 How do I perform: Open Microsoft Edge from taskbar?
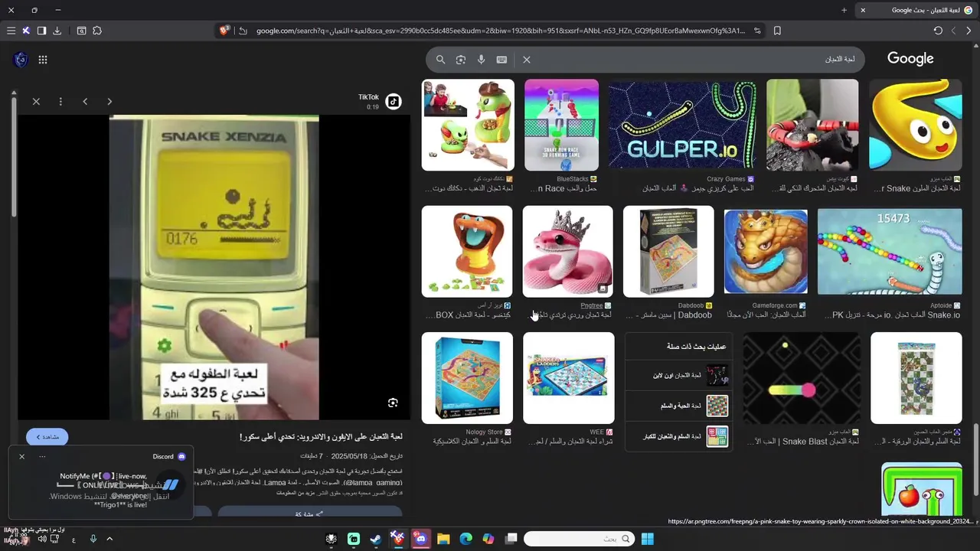[x=465, y=539]
